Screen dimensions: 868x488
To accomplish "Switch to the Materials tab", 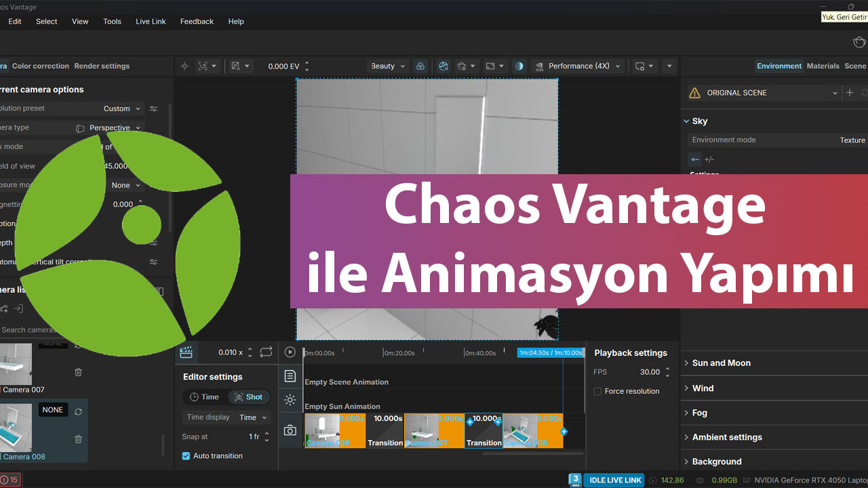I will coord(823,66).
